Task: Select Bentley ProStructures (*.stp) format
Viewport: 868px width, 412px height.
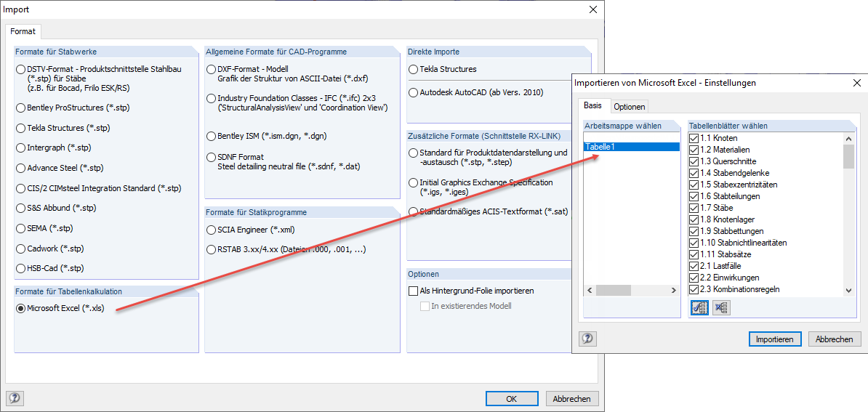Action: tap(21, 108)
